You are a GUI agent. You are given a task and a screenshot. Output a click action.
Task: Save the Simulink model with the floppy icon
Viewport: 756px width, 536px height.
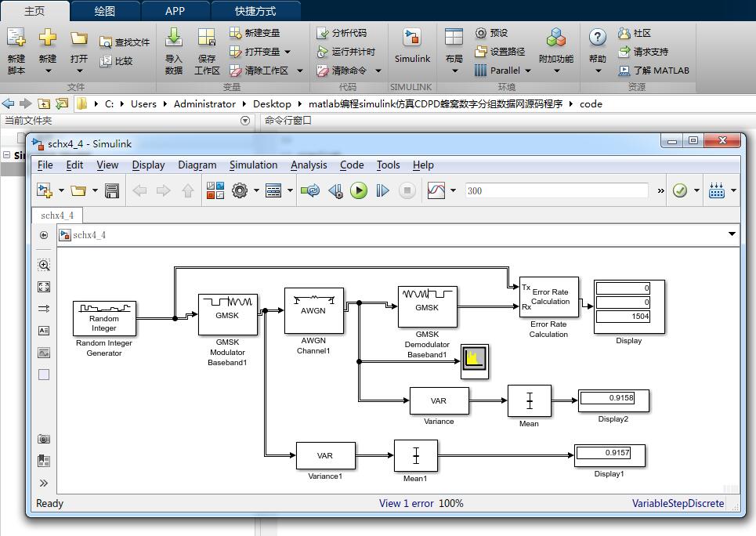(x=112, y=190)
